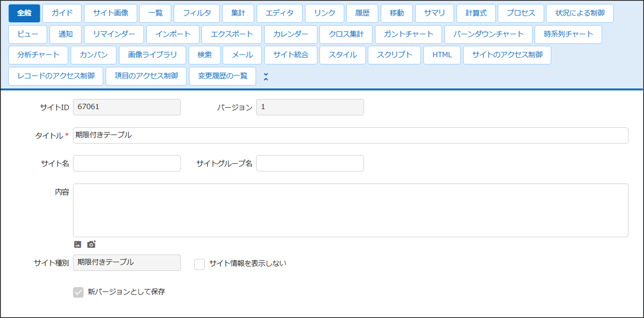Open 時系列チャート tab
This screenshot has width=644, height=318.
568,34
